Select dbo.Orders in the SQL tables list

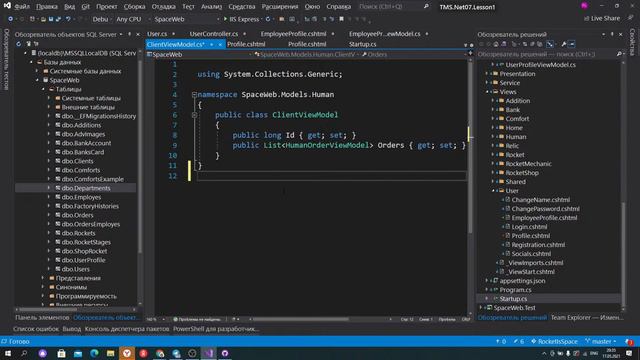77,215
